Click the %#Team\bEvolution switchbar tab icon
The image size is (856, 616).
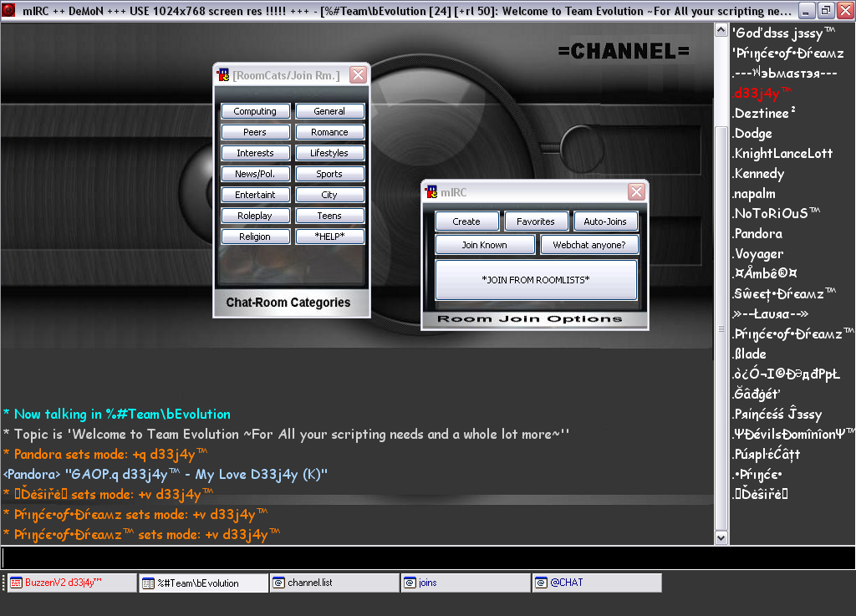click(x=148, y=583)
